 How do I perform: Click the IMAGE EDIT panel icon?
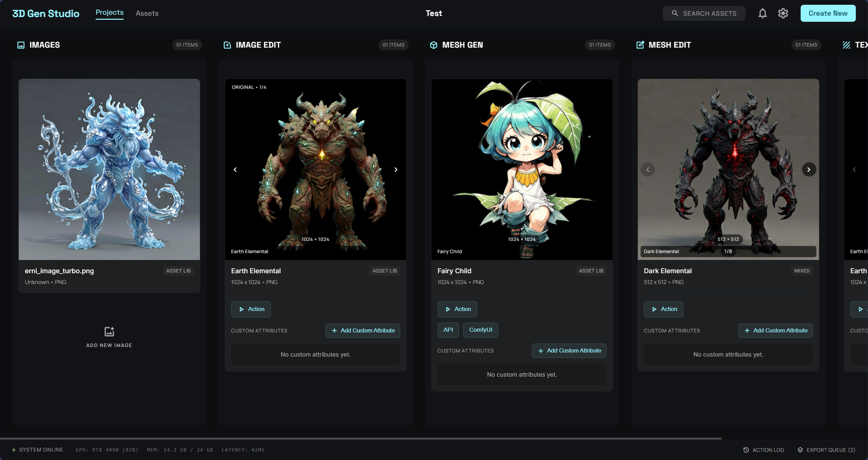pyautogui.click(x=226, y=45)
